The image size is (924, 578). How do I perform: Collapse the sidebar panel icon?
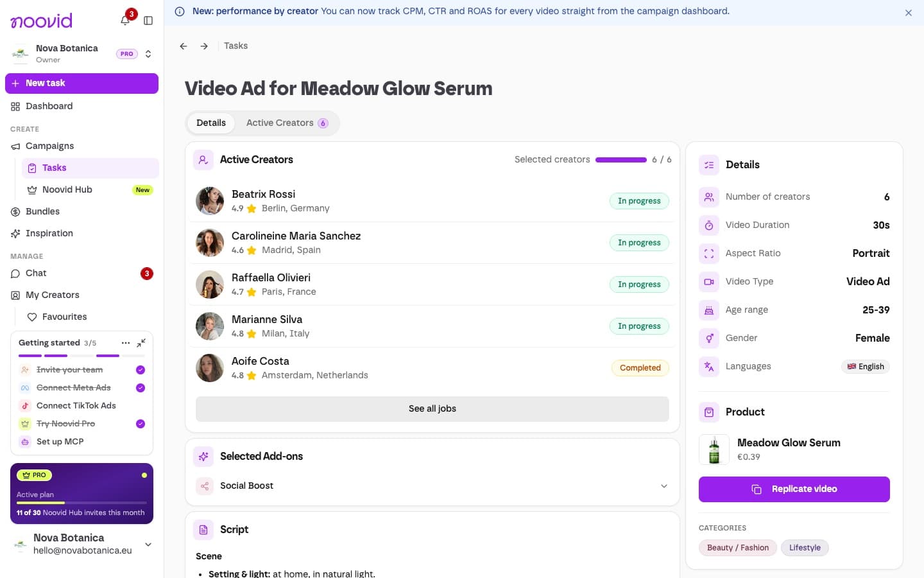pos(148,21)
